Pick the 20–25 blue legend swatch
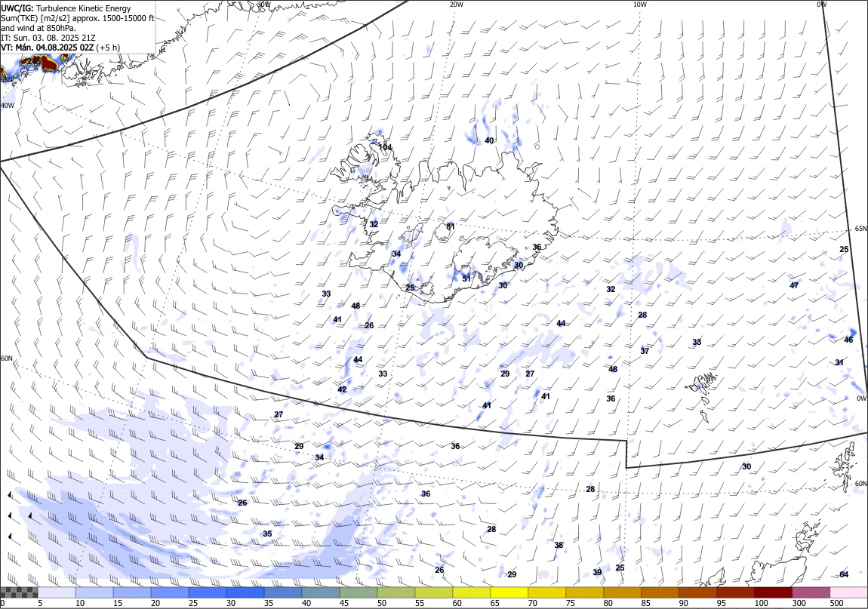The height and width of the screenshot is (609, 868). pyautogui.click(x=169, y=592)
